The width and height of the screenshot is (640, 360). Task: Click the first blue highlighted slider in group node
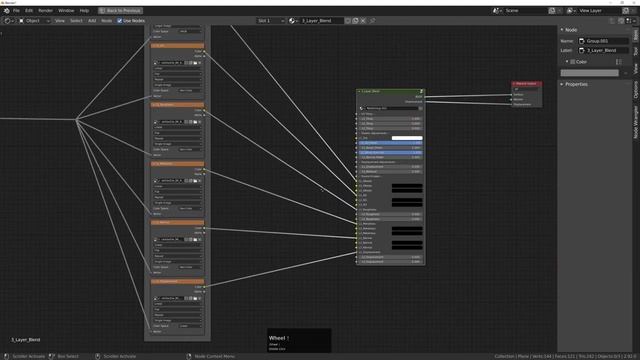[391, 143]
